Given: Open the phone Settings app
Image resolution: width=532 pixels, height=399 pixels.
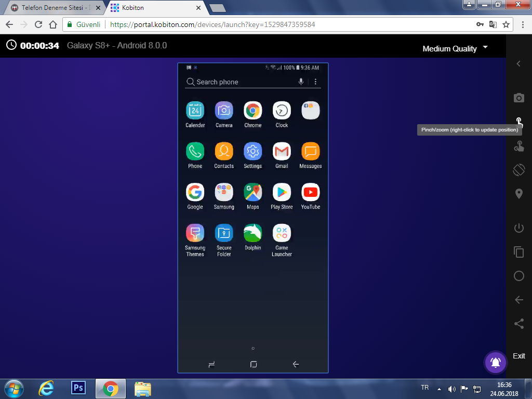Looking at the screenshot, I should (x=253, y=151).
